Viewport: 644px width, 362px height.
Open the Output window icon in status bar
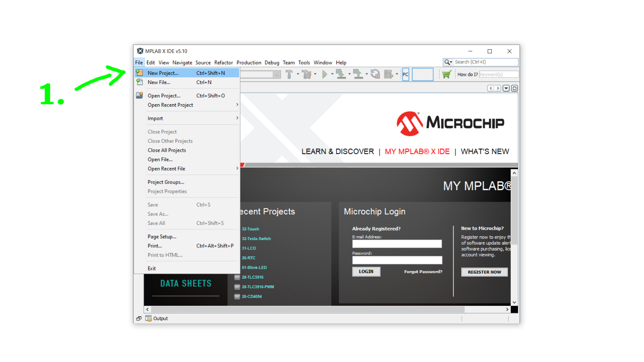[x=149, y=318]
